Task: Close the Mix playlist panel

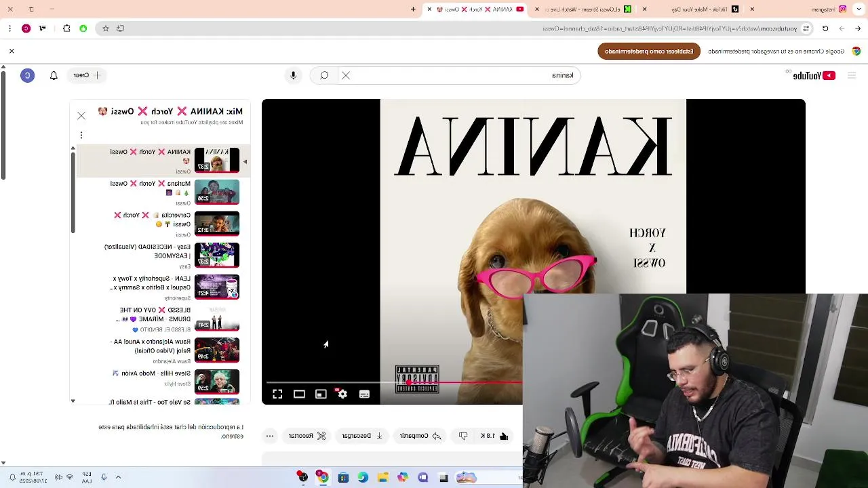Action: point(81,115)
